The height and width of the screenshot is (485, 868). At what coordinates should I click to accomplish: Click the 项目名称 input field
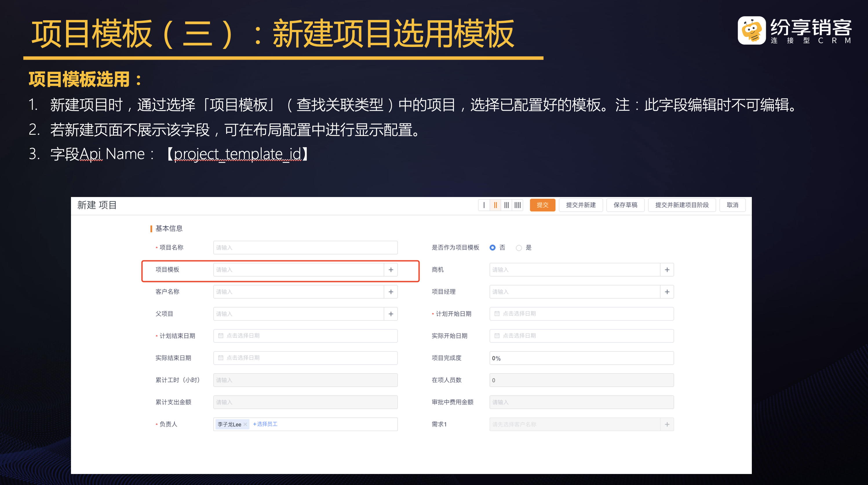(x=305, y=248)
